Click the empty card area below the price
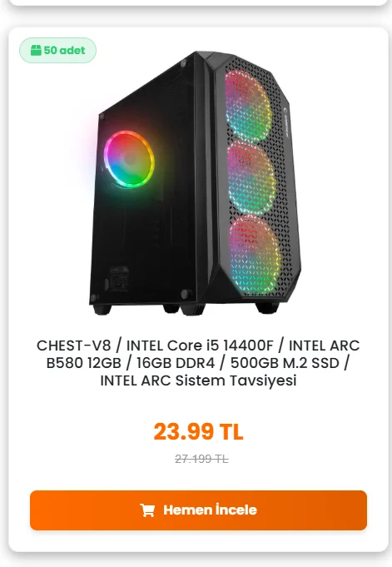Image resolution: width=392 pixels, height=567 pixels. coord(198,477)
